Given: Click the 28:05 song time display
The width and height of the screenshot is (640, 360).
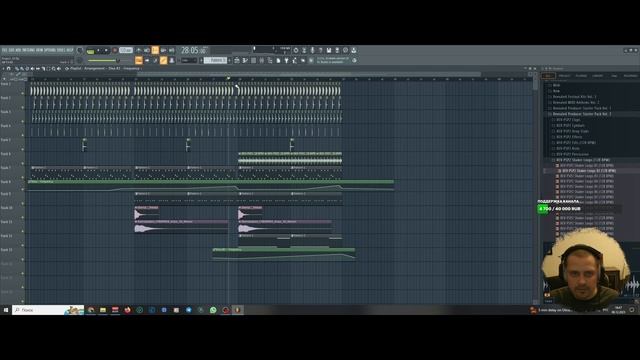Looking at the screenshot, I should point(194,50).
